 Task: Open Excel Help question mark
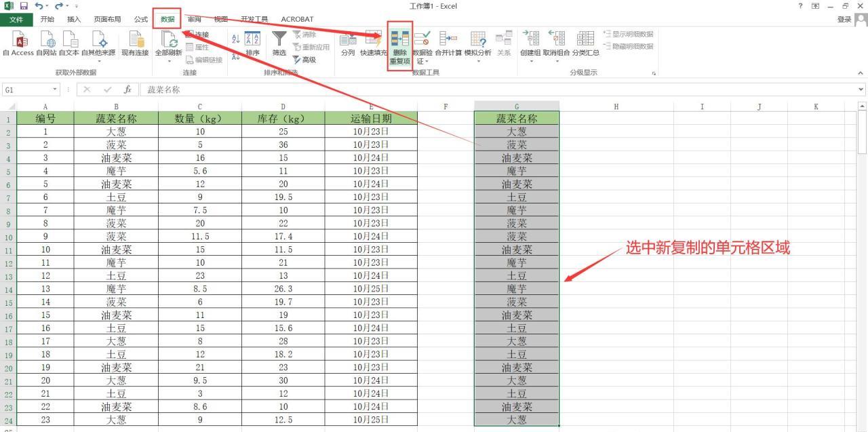pyautogui.click(x=802, y=6)
